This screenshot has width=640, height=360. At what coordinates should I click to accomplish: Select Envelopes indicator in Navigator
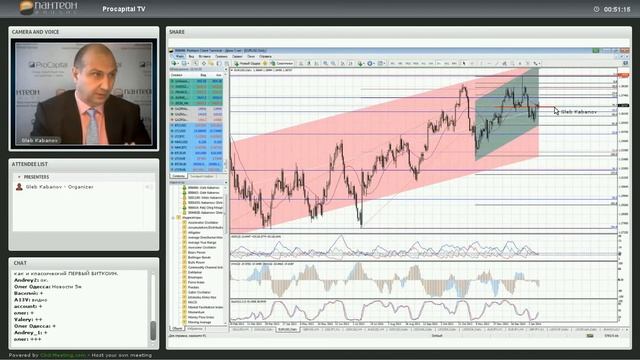click(x=196, y=277)
